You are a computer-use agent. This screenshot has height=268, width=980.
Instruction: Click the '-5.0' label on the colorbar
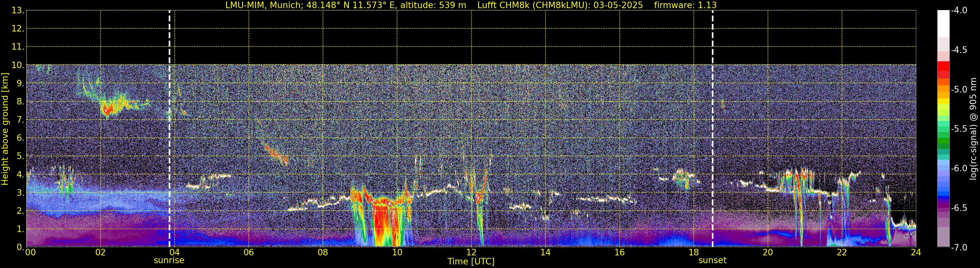coord(959,90)
